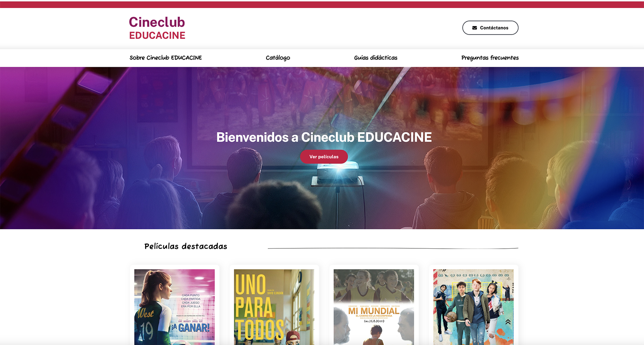This screenshot has height=345, width=644.
Task: Click the Ver películas button
Action: pyautogui.click(x=324, y=157)
